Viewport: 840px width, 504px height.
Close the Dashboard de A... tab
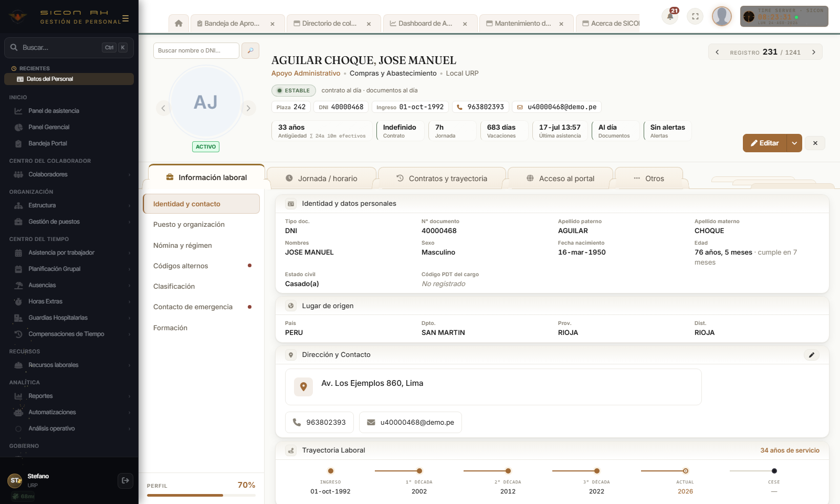click(465, 24)
